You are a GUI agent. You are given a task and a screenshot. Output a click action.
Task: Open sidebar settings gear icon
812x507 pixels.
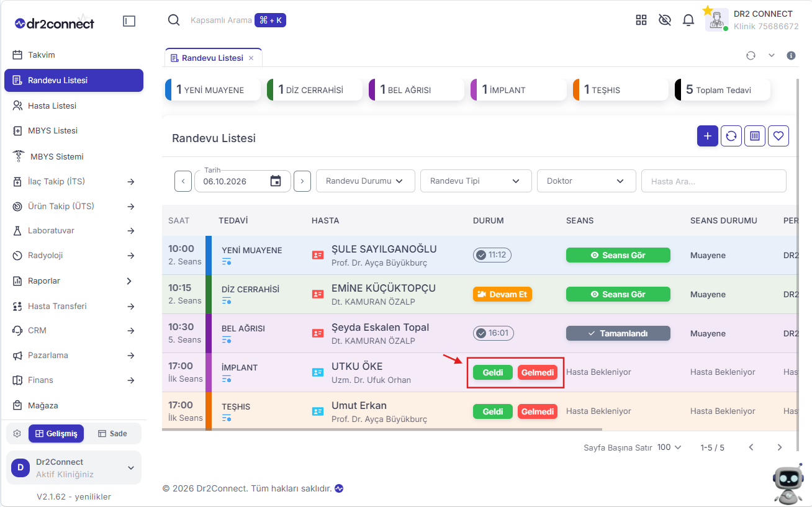coord(17,433)
